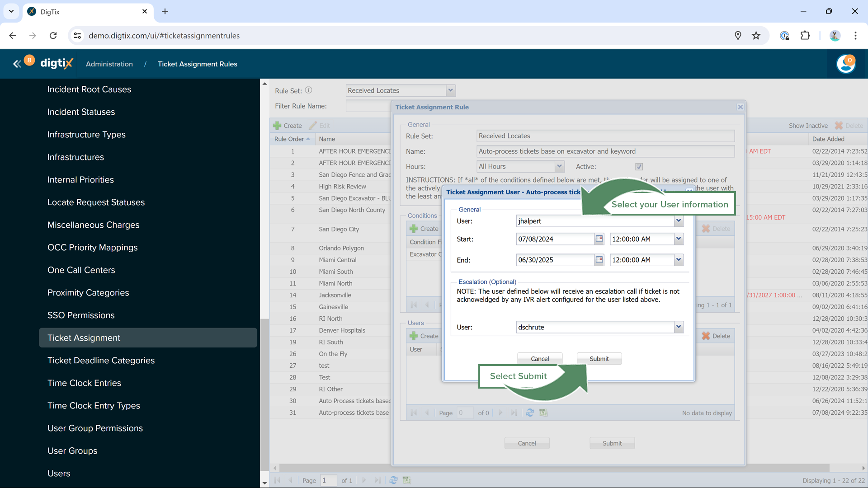
Task: Cancel the Ticket Assignment User dialog
Action: (x=540, y=359)
